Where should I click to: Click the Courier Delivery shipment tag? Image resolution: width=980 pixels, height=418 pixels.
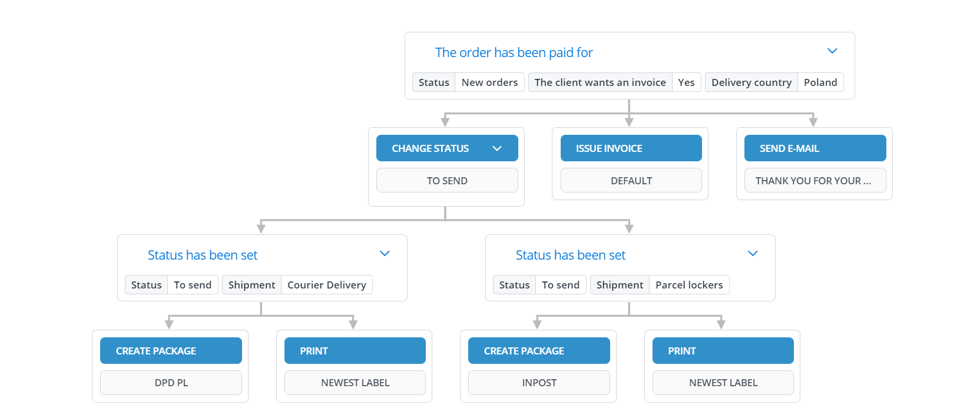(x=326, y=285)
